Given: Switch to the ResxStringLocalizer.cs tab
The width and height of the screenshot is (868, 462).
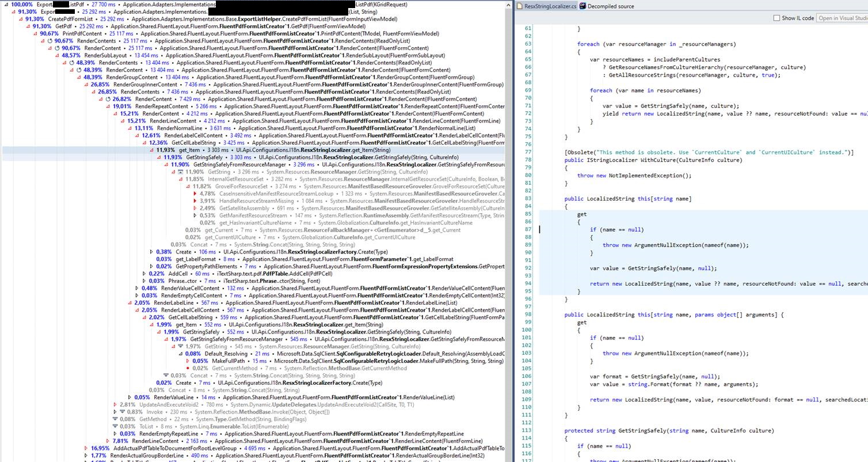Looking at the screenshot, I should coord(546,6).
